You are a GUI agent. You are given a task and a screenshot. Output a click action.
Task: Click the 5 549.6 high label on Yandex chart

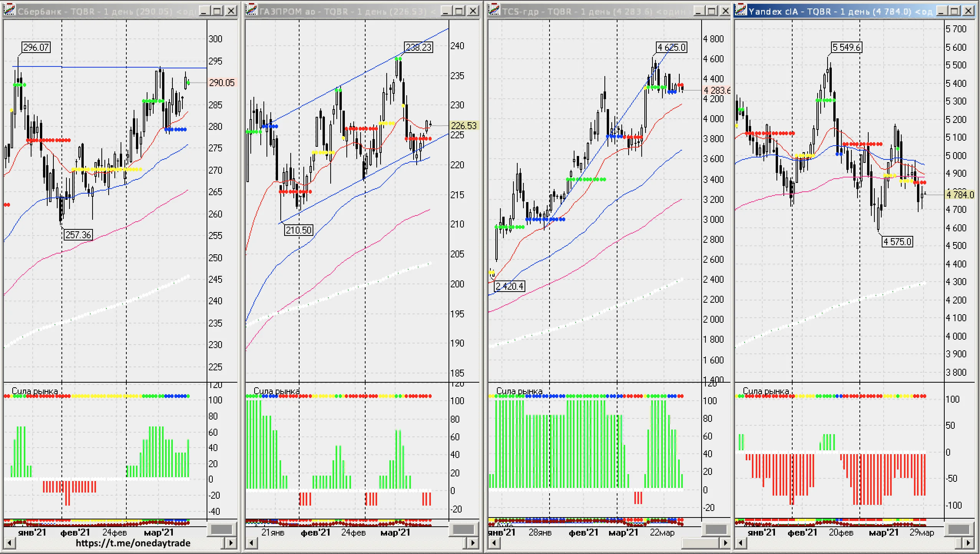[847, 47]
